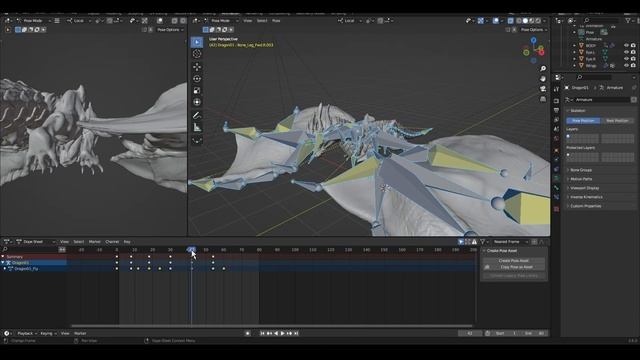Click Copy Pose as Asset button
Viewport: 640px width, 360px height.
(x=514, y=267)
